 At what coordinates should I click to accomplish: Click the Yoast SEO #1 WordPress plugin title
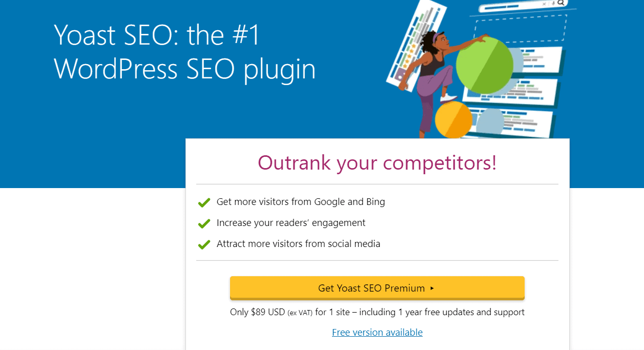(x=184, y=52)
